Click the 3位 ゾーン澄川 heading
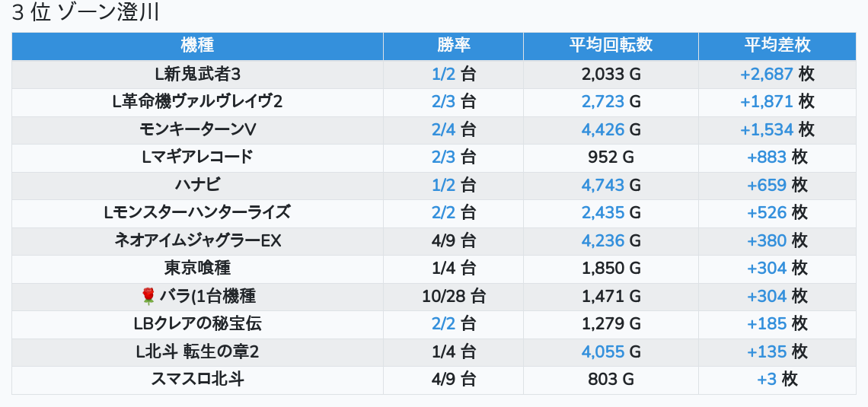The width and height of the screenshot is (868, 407). pos(85,14)
